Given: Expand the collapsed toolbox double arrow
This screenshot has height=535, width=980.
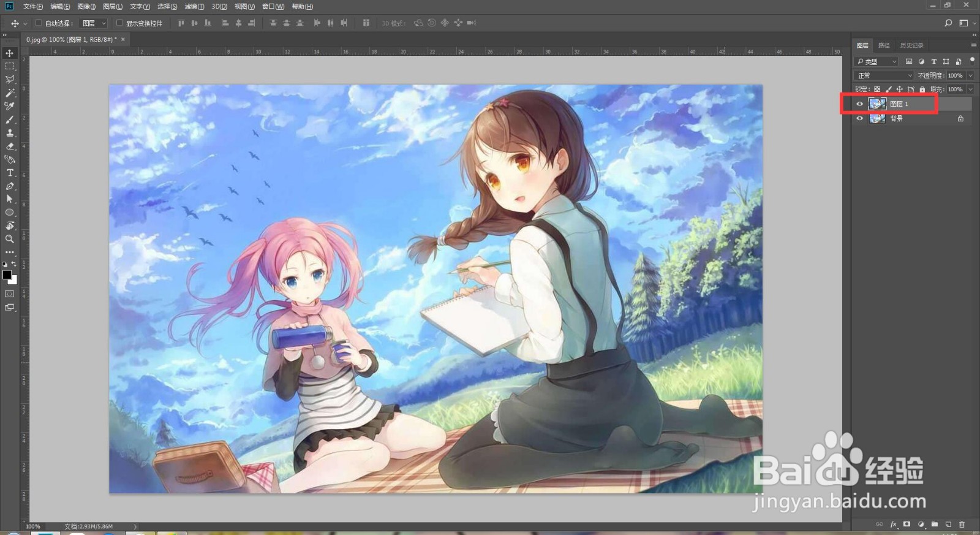Looking at the screenshot, I should click(x=5, y=36).
